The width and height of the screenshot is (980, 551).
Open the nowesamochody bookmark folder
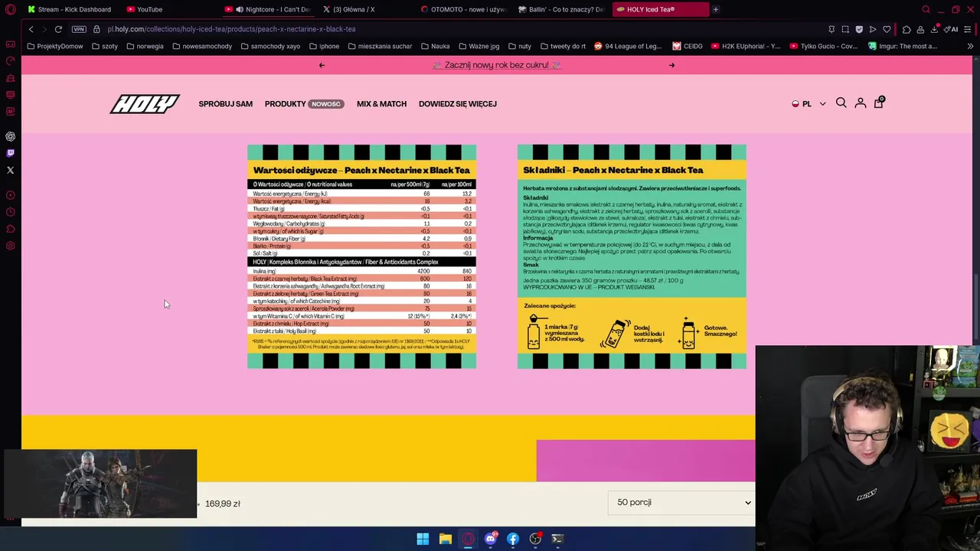(x=202, y=46)
